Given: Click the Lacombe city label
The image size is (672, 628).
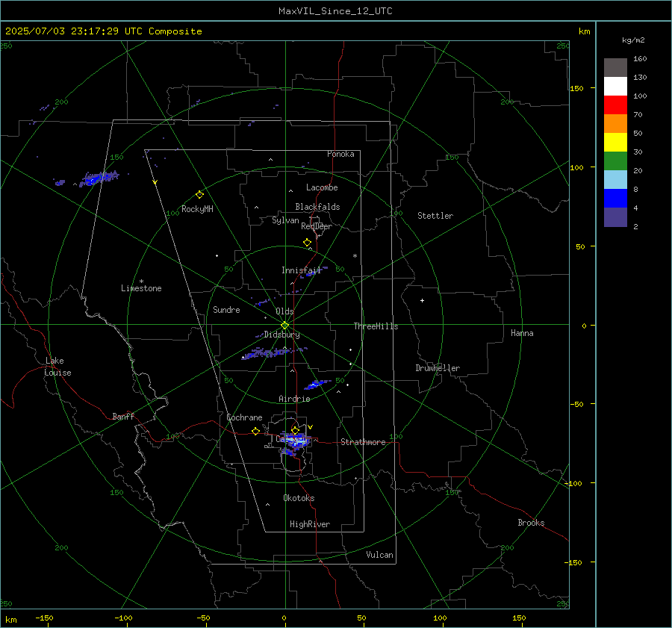Looking at the screenshot, I should pos(322,187).
